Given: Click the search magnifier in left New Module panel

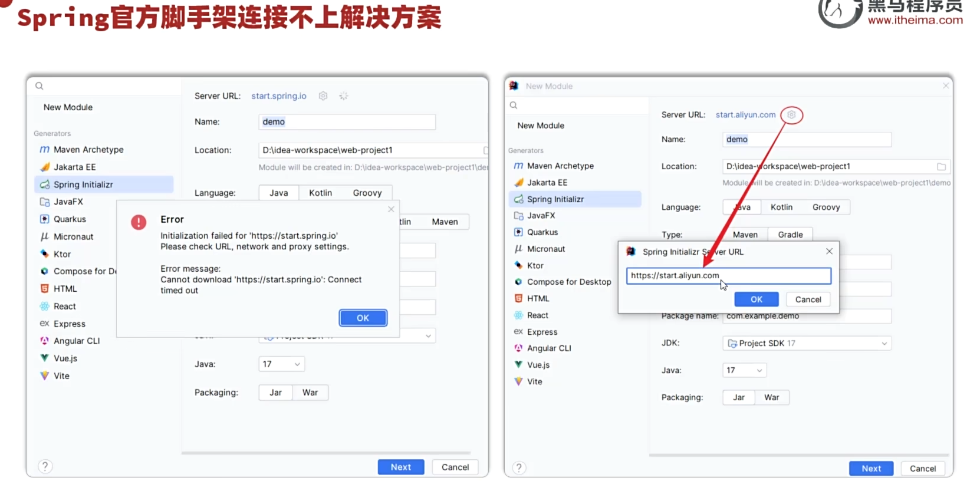Looking at the screenshot, I should point(40,86).
